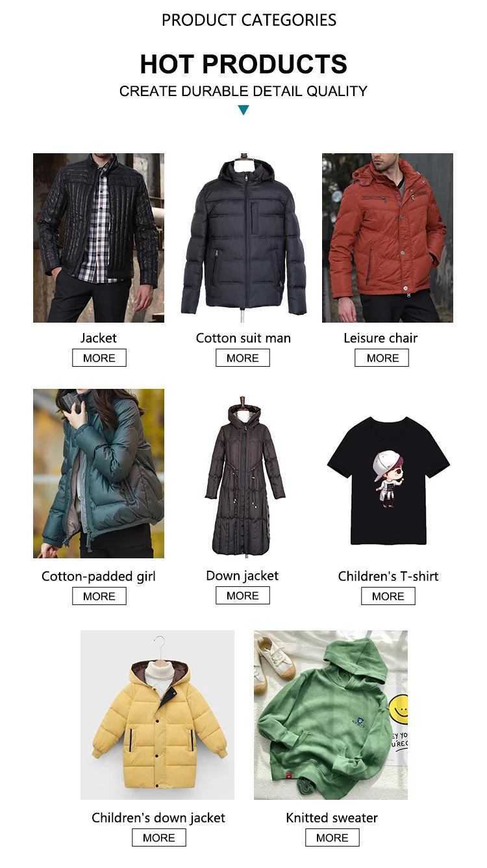View the orange Leisure chair jacket photo
The width and height of the screenshot is (487, 868).
(388, 238)
